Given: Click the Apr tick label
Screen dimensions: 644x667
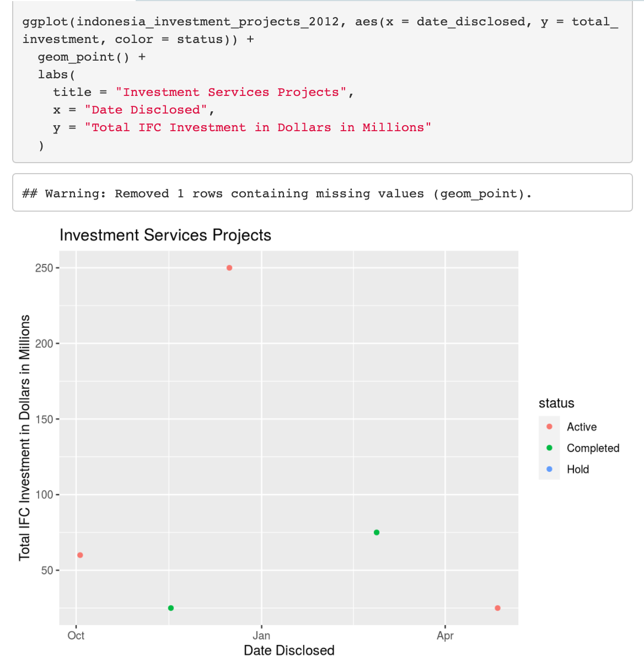Looking at the screenshot, I should 445,636.
